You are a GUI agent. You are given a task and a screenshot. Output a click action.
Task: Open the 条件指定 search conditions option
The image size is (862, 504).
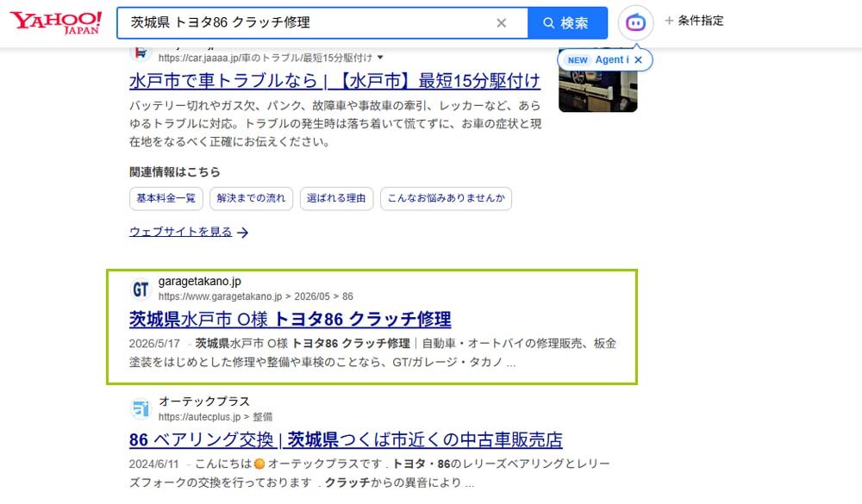click(694, 21)
